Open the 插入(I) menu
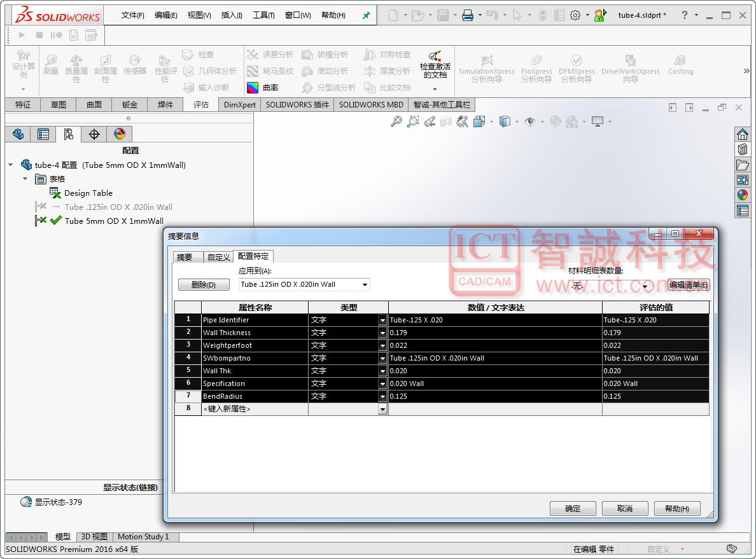756x559 pixels. 232,15
